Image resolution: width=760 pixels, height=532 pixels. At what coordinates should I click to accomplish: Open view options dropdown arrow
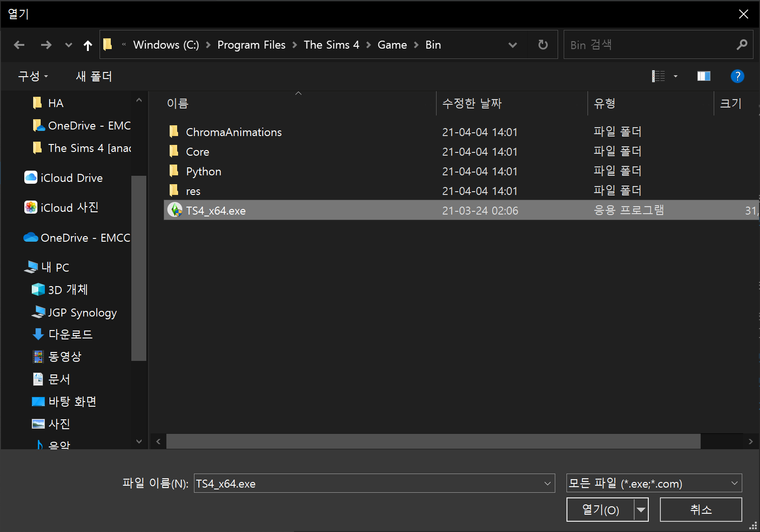[675, 76]
